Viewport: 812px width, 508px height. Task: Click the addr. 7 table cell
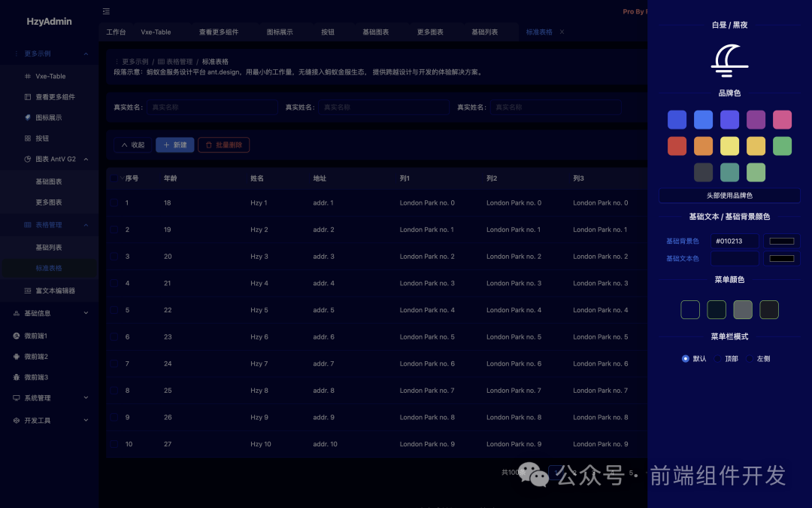coord(323,364)
